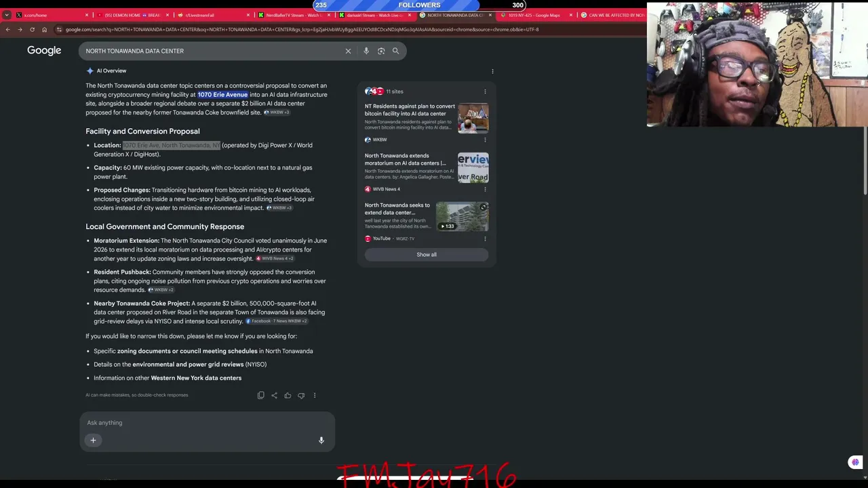Reload the current page
Image resolution: width=868 pixels, height=488 pixels.
(32, 30)
